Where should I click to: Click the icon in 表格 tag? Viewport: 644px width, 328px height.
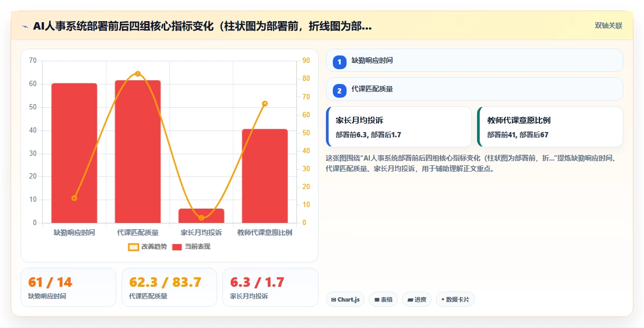coord(377,300)
